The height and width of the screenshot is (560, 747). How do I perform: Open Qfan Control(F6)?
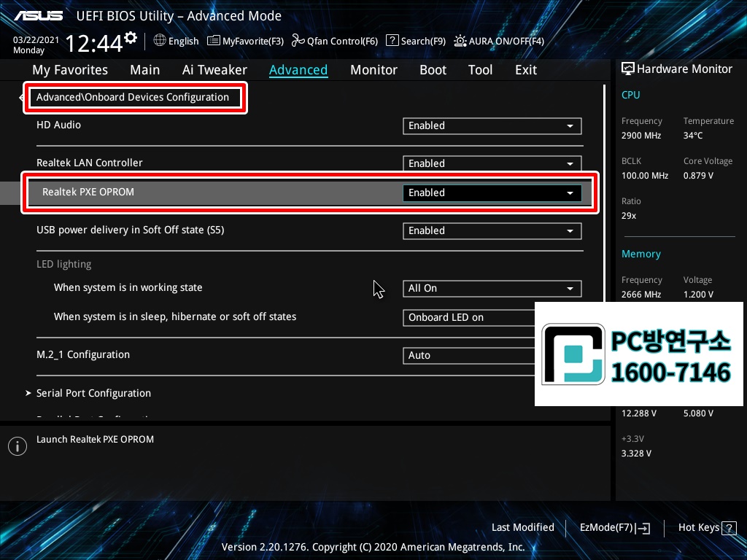pos(334,41)
